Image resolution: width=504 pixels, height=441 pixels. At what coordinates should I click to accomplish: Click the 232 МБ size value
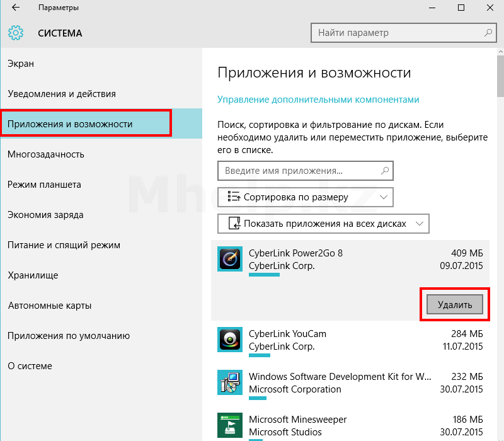pyautogui.click(x=467, y=376)
